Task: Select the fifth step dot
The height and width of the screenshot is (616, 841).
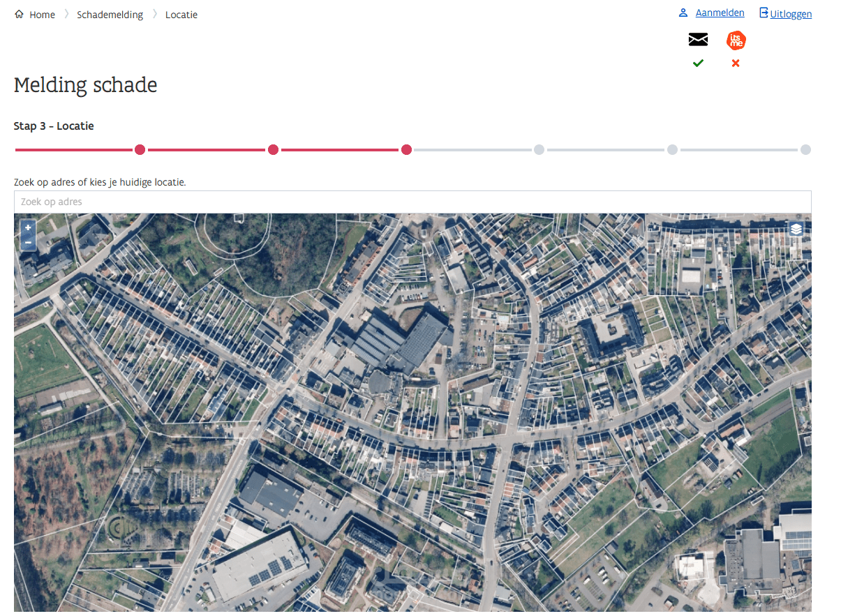Action: (672, 149)
